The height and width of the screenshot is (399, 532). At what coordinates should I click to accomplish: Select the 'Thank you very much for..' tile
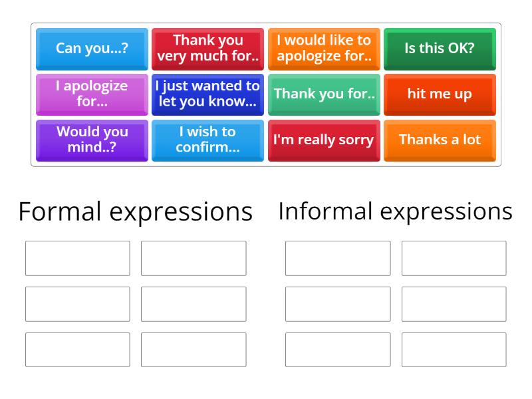click(208, 49)
